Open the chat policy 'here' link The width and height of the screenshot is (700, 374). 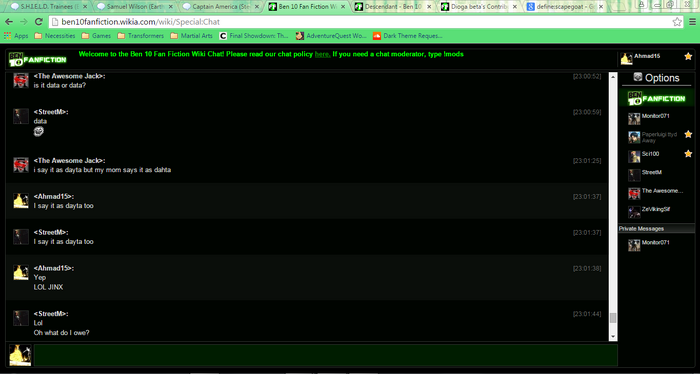[x=322, y=54]
